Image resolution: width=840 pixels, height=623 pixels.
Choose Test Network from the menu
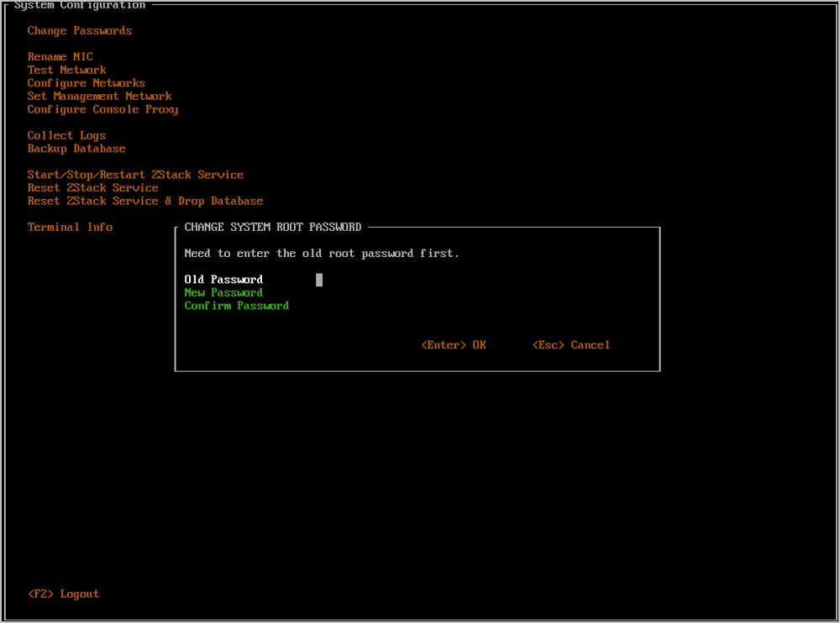[x=66, y=71]
